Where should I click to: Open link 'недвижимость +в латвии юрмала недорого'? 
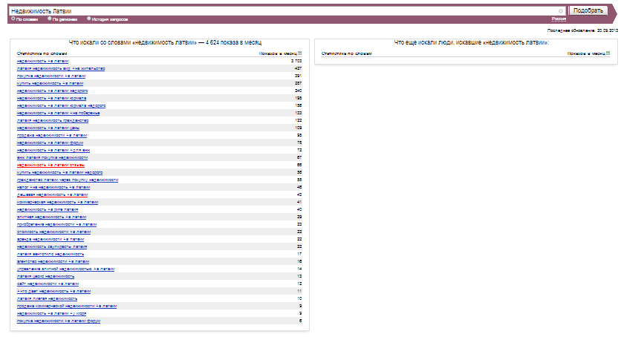pyautogui.click(x=61, y=105)
